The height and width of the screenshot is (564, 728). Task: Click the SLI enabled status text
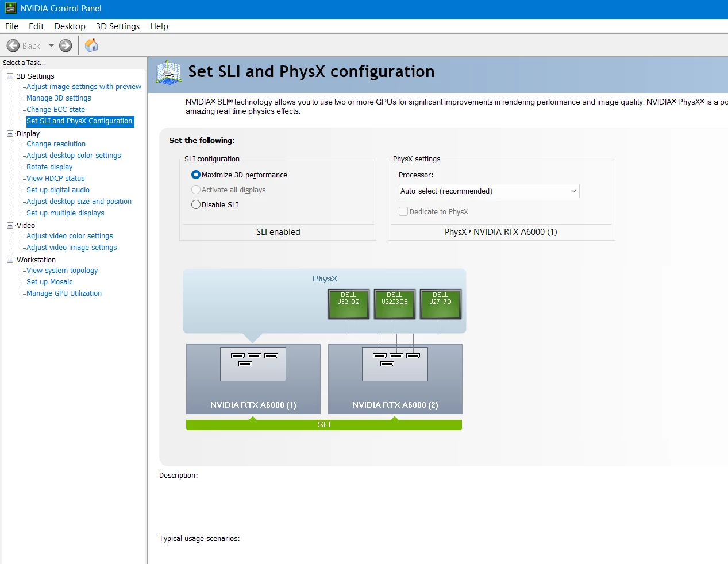pyautogui.click(x=278, y=232)
